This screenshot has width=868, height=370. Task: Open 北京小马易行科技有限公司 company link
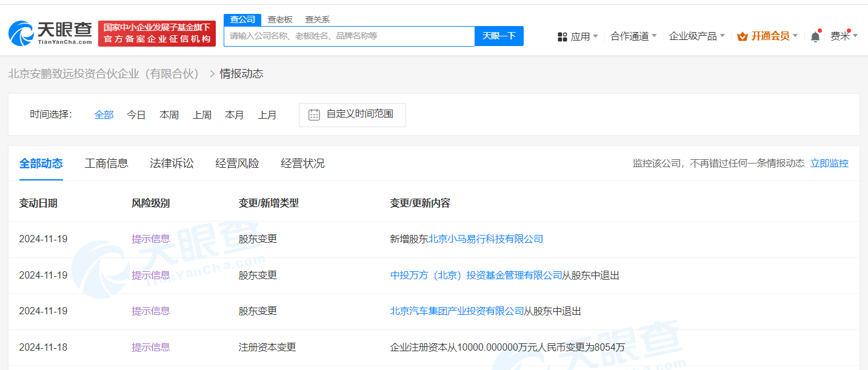click(486, 239)
